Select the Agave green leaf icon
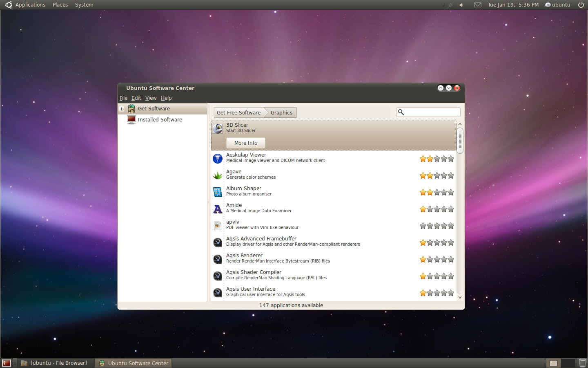The height and width of the screenshot is (368, 588). [218, 175]
